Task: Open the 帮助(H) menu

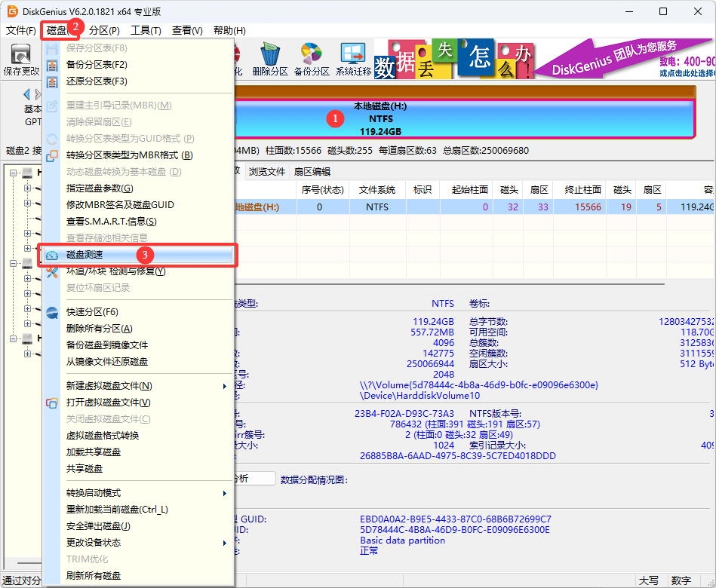Action: coord(229,31)
